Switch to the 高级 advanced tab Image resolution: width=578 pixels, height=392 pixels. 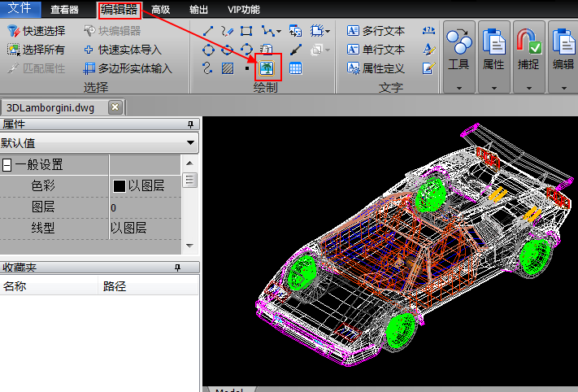(x=161, y=10)
